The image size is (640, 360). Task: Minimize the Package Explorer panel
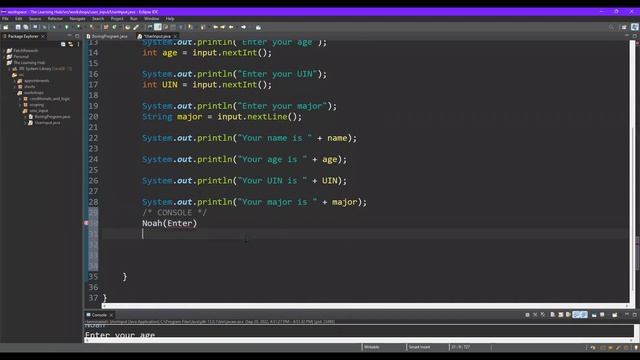point(70,36)
